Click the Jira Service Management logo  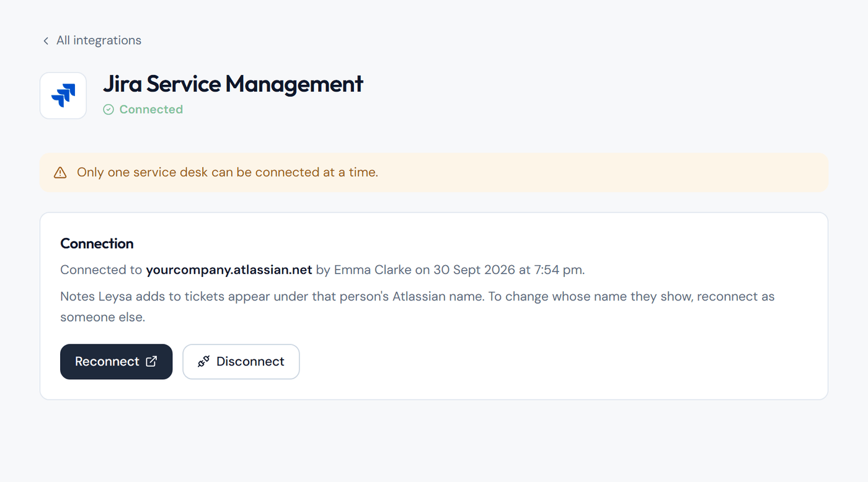click(x=63, y=95)
